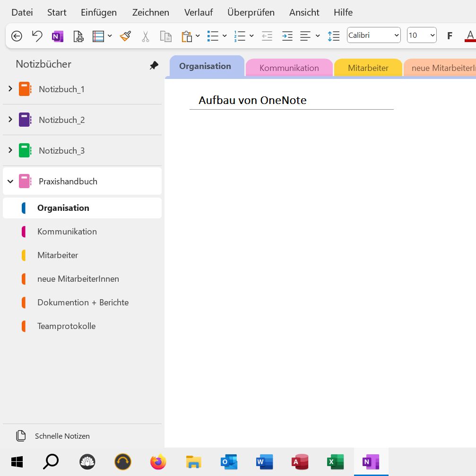This screenshot has width=476, height=476.
Task: Switch to neue MitarbeiterInnen section tab
Action: pos(440,68)
